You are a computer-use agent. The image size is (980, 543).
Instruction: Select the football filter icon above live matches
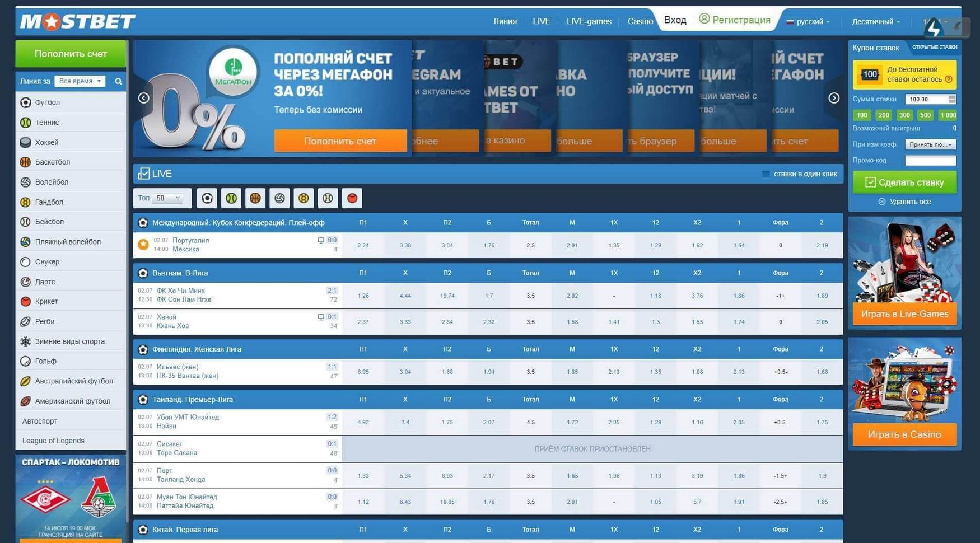tap(207, 198)
